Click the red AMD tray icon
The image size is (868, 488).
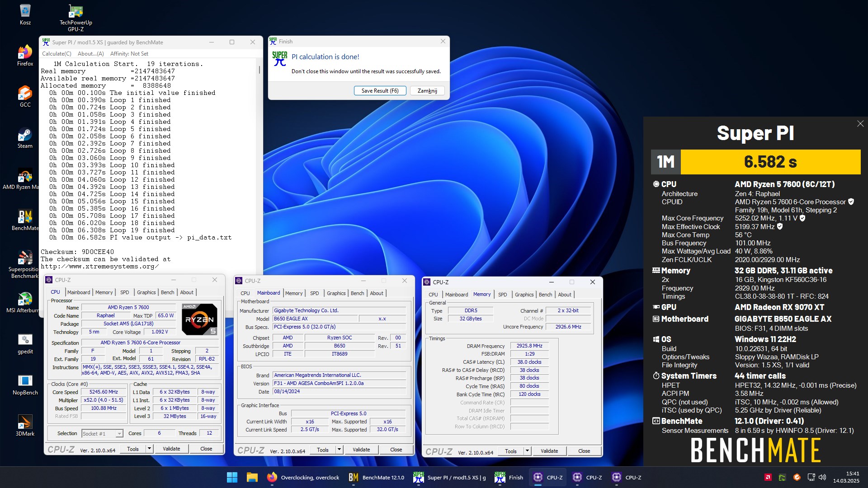[768, 477]
